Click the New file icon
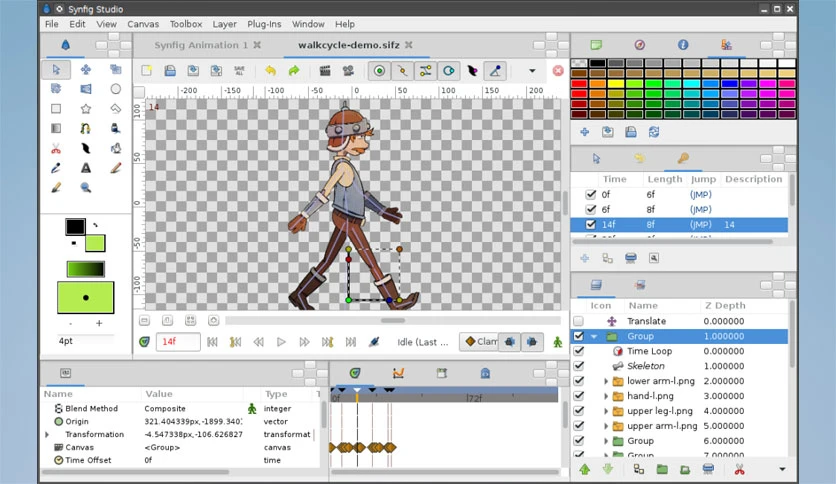Viewport: 836px width, 484px height. coord(147,71)
